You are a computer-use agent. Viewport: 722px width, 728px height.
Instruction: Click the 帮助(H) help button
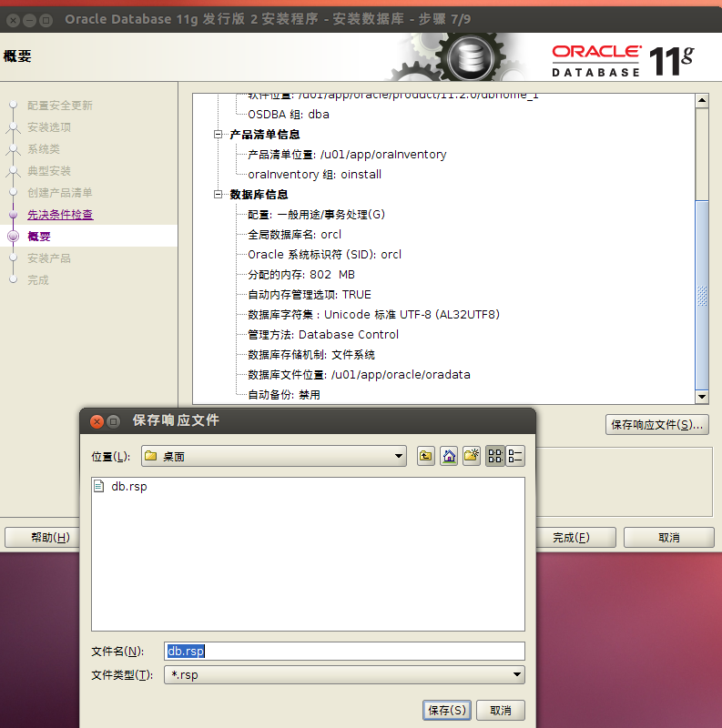click(50, 537)
